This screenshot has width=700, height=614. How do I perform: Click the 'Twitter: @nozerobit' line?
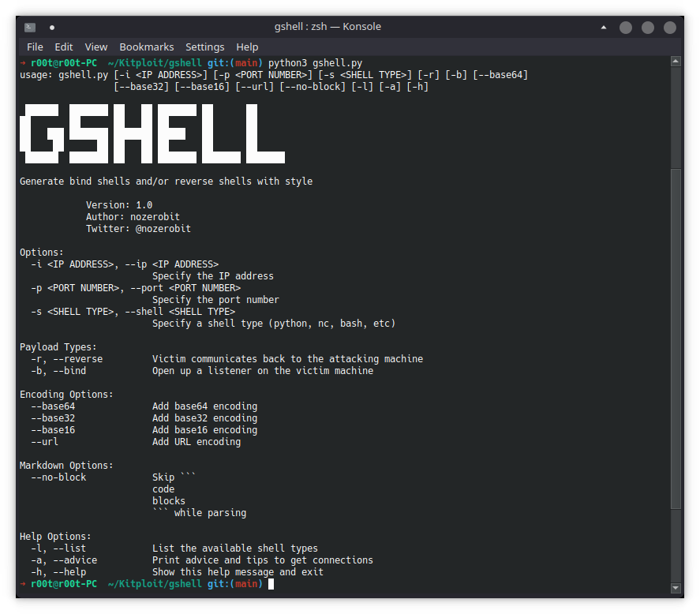(138, 229)
